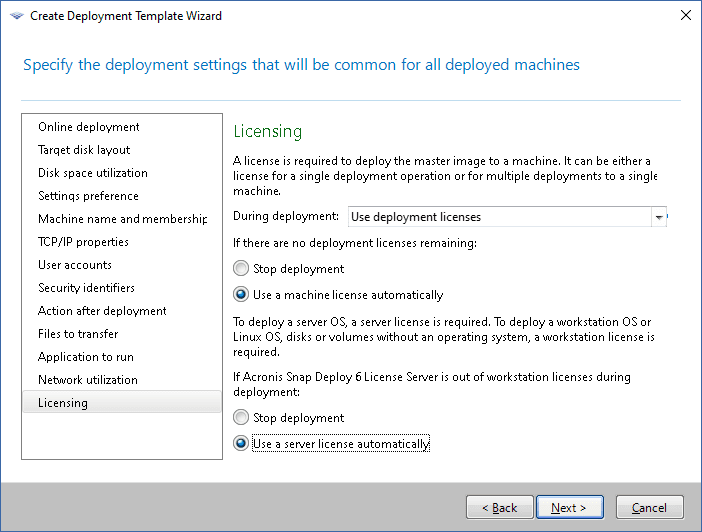Open the During deployment dropdown arrow
The height and width of the screenshot is (532, 702).
tap(658, 217)
